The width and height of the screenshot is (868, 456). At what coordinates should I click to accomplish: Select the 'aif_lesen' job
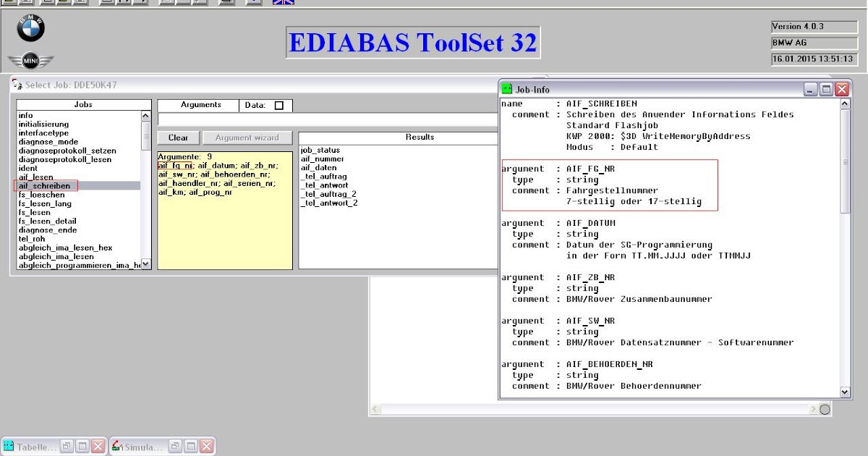pyautogui.click(x=35, y=177)
